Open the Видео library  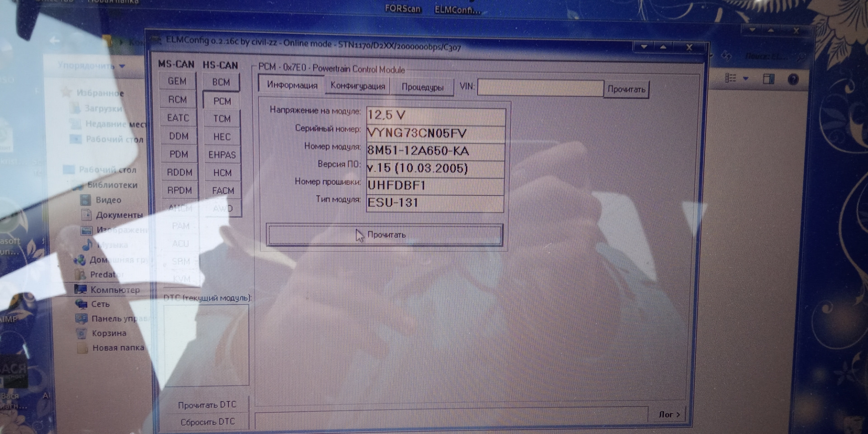pos(108,200)
